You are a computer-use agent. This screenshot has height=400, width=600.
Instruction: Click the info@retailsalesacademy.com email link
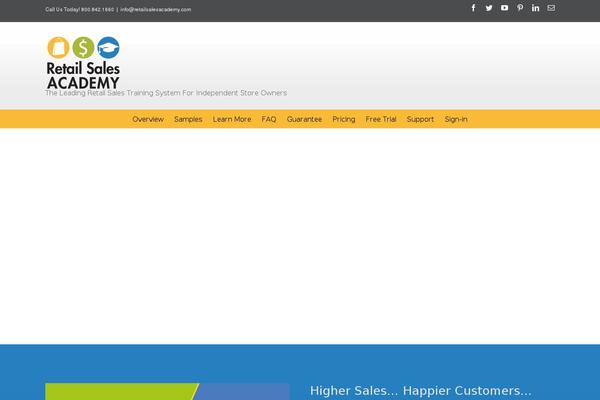(x=156, y=10)
